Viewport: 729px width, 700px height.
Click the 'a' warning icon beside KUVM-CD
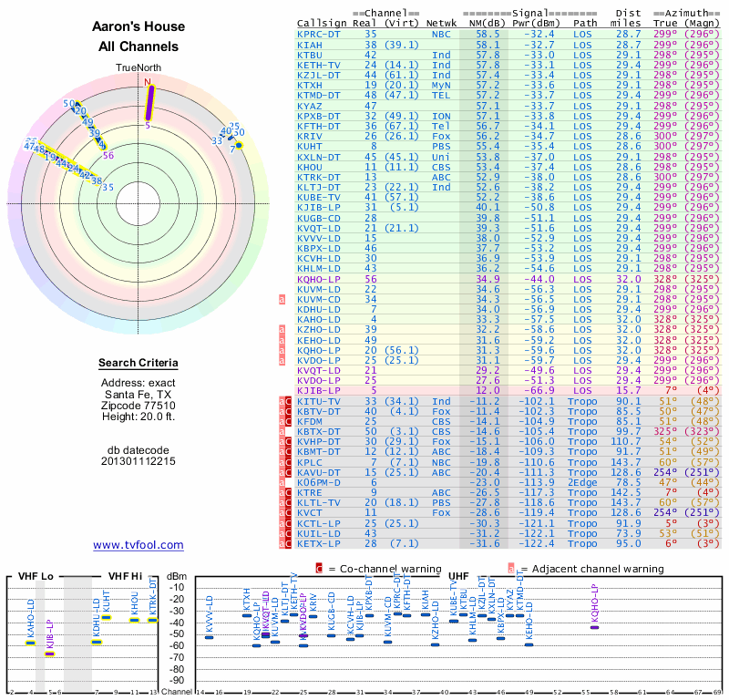tap(282, 300)
